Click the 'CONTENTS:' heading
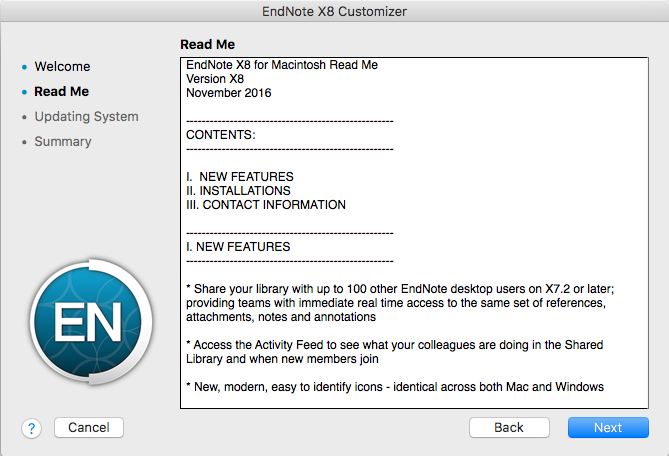669x456 pixels. click(221, 135)
